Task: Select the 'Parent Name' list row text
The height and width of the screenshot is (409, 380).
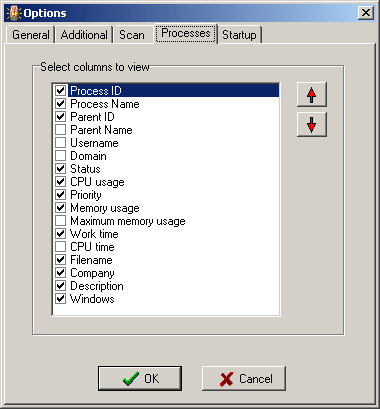Action: (101, 130)
